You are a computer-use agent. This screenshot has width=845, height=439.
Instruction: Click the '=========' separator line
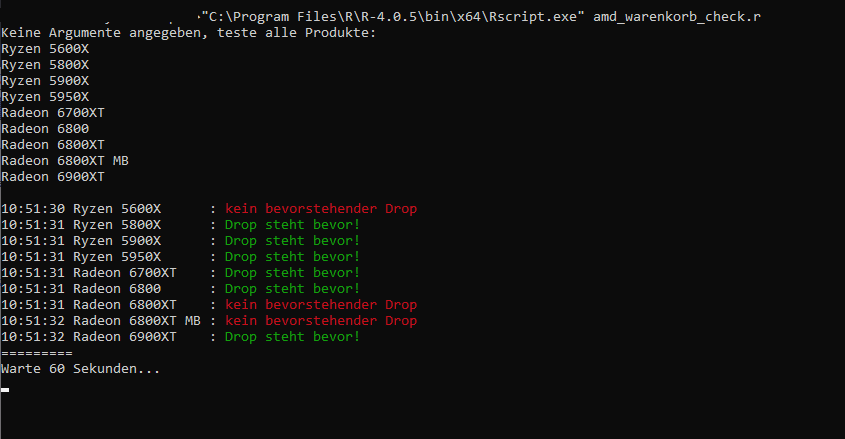[37, 353]
